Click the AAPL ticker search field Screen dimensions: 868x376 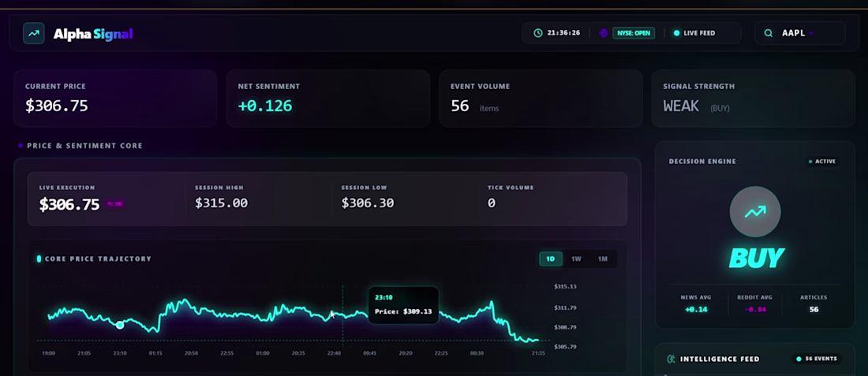(x=800, y=33)
